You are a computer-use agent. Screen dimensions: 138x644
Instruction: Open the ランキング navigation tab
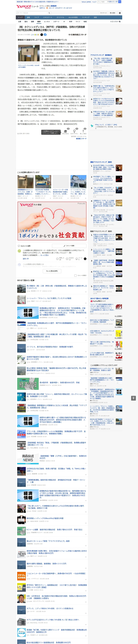click(x=86, y=17)
